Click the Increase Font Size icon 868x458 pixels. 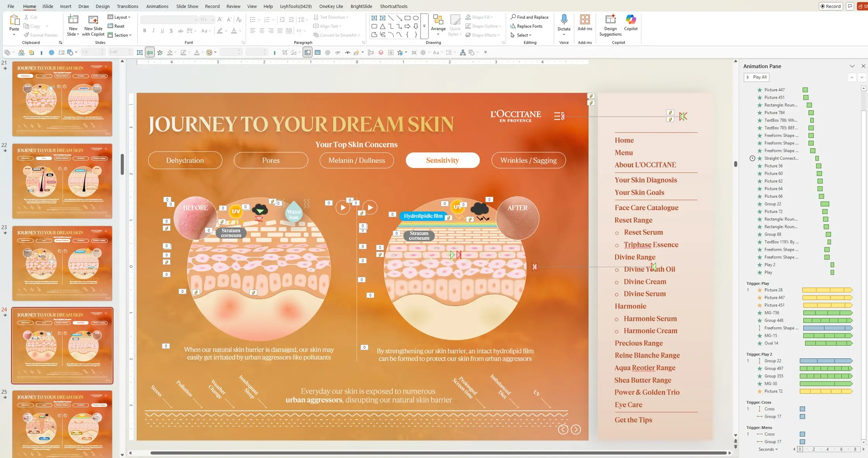click(x=220, y=19)
